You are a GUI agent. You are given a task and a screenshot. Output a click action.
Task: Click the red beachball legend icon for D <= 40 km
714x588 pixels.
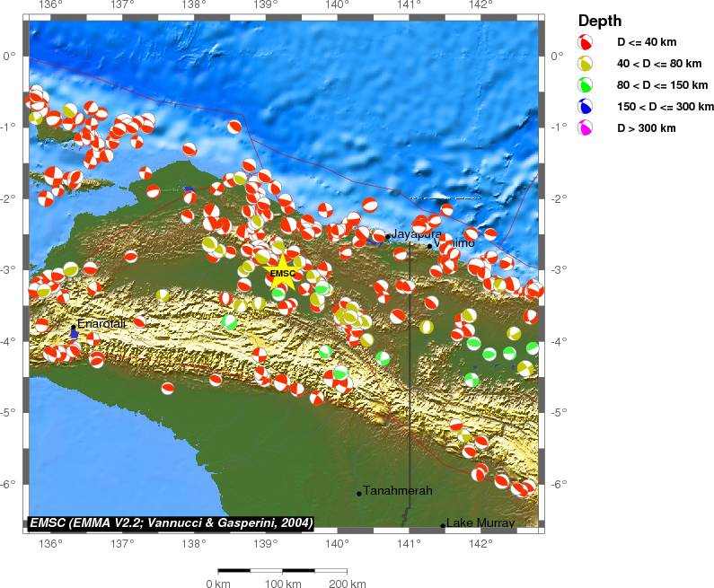pos(586,42)
